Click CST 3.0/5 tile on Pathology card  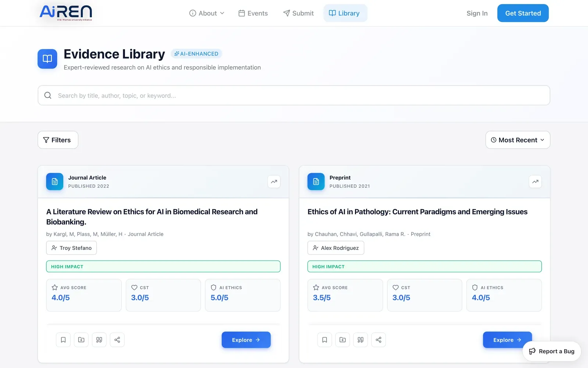pyautogui.click(x=424, y=295)
